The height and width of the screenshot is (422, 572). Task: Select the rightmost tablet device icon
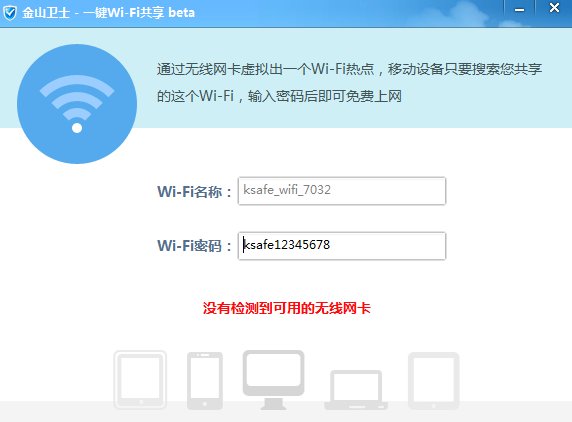(x=433, y=381)
